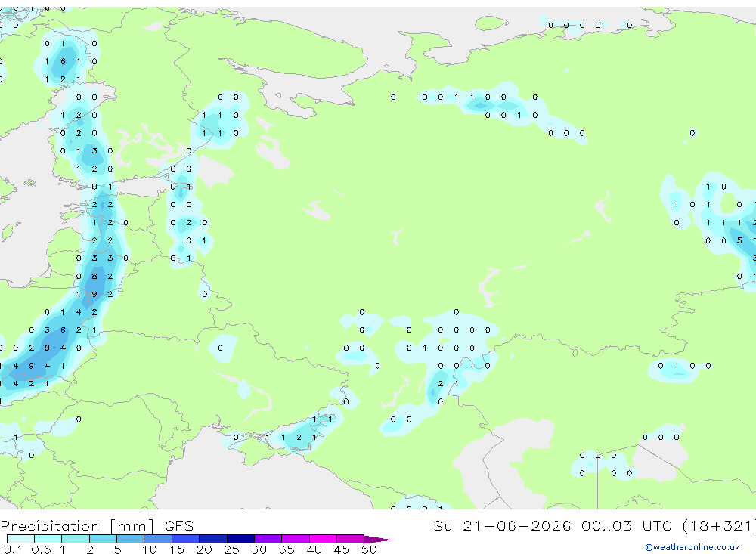
Task: Click the 1–2 mm legend color swatch
Action: [x=75, y=539]
